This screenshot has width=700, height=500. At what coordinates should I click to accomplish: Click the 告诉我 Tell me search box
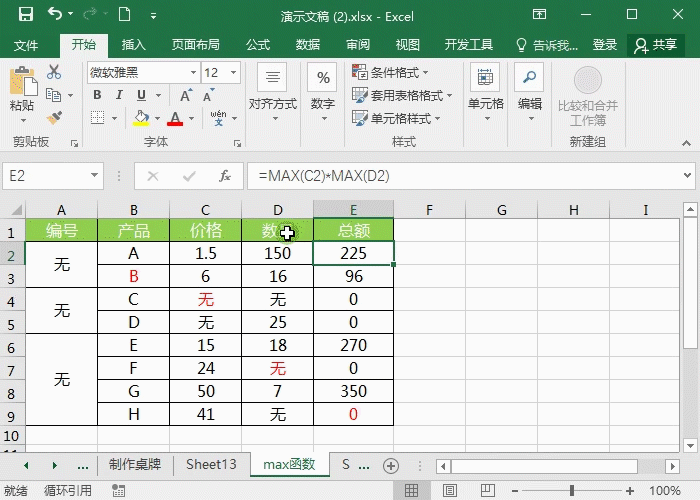point(547,45)
